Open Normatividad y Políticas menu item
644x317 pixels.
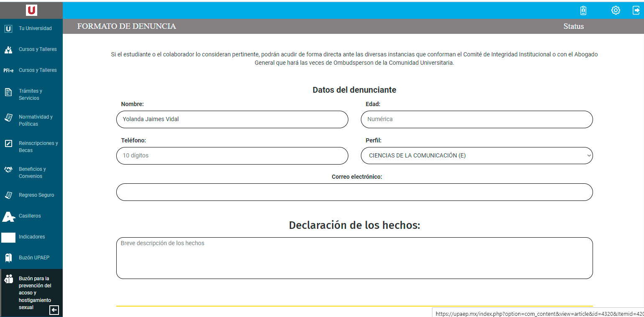click(36, 120)
